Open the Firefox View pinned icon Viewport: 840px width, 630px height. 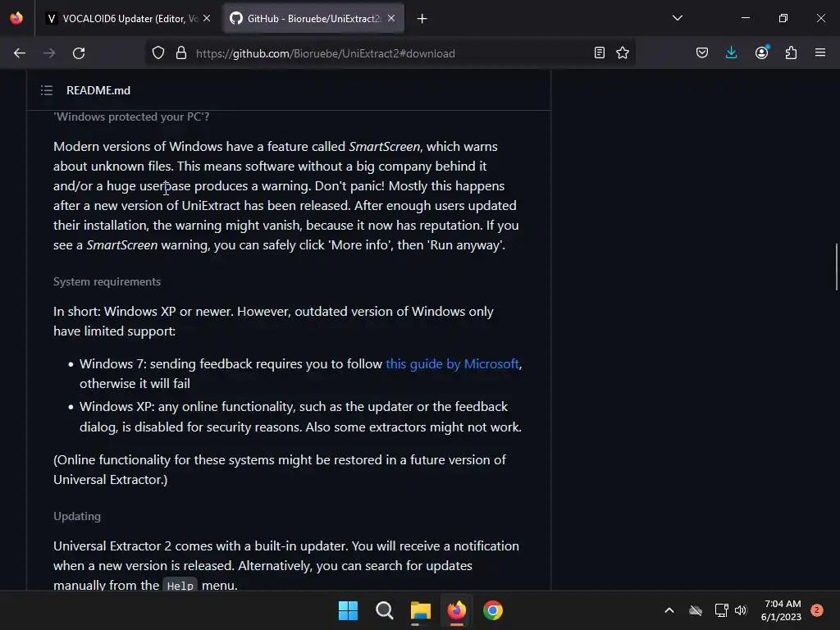[x=16, y=18]
